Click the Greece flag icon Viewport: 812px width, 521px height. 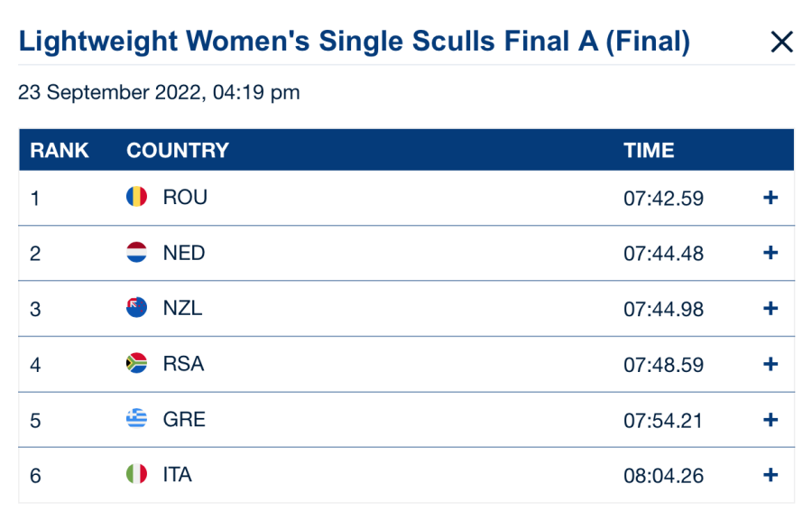[136, 419]
